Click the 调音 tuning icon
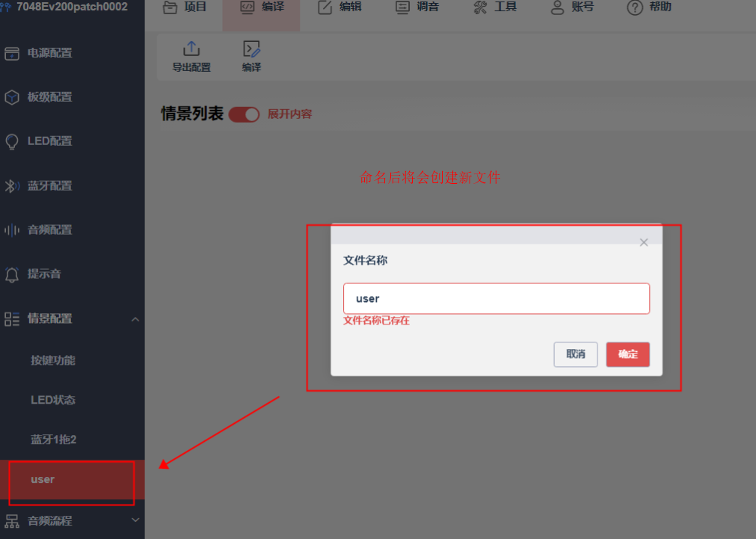 click(402, 7)
